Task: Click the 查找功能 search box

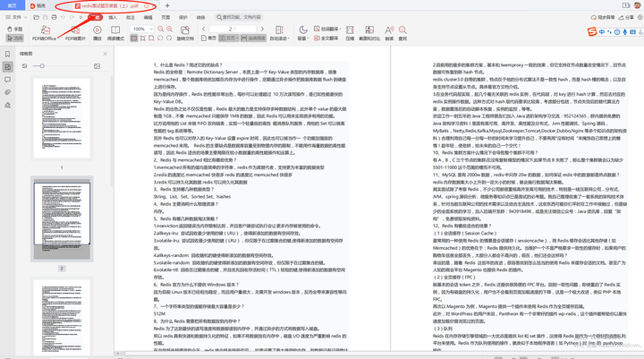Action: [x=239, y=17]
